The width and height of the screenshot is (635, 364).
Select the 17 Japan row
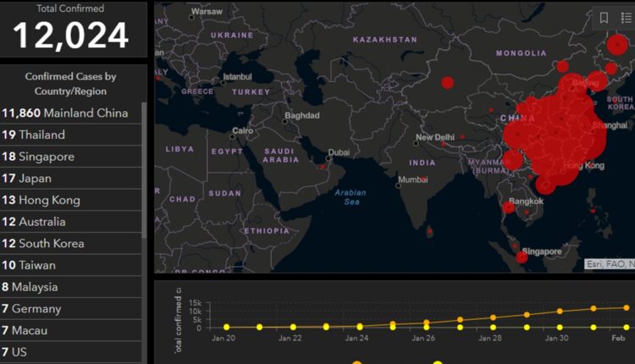point(71,178)
